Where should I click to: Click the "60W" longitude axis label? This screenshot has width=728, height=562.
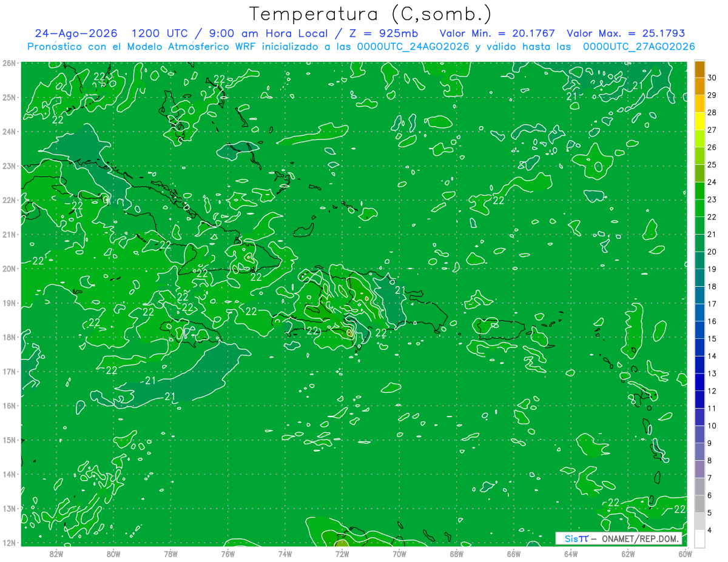pyautogui.click(x=685, y=553)
